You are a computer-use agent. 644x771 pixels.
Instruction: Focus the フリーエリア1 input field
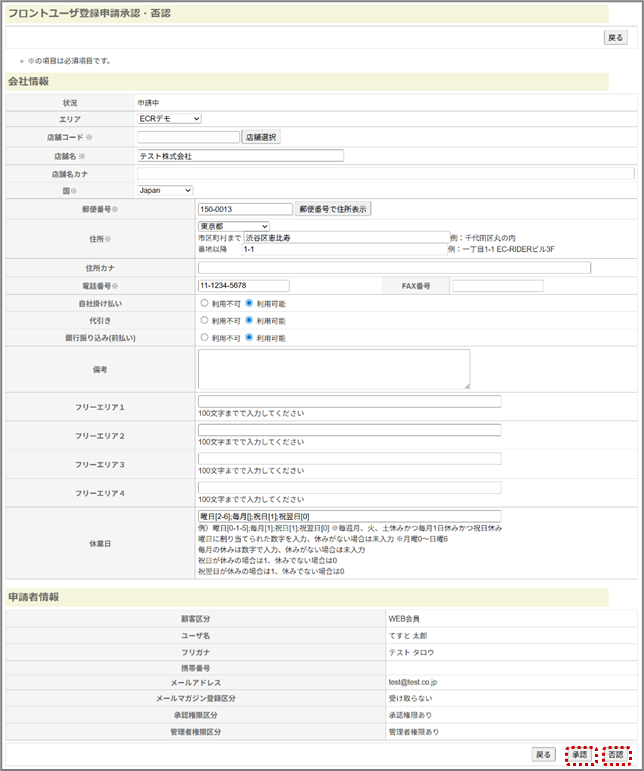pyautogui.click(x=349, y=402)
